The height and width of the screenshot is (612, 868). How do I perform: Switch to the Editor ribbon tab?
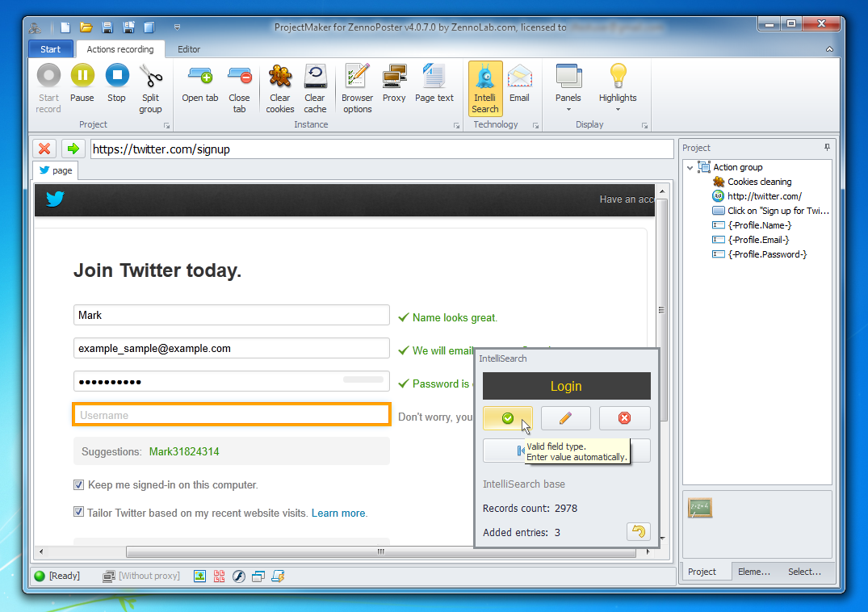189,49
